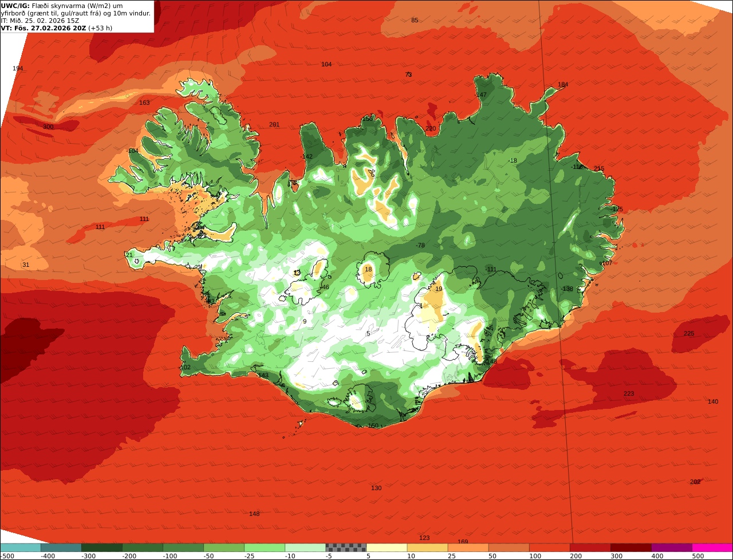The width and height of the screenshot is (733, 560).
Task: Click the map value 123
Action: [x=424, y=538]
